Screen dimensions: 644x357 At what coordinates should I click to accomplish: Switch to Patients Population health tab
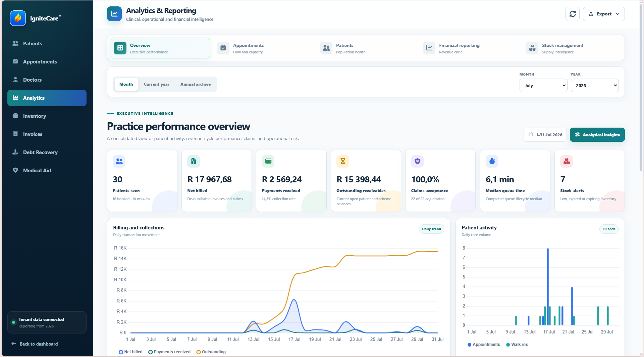pos(366,48)
